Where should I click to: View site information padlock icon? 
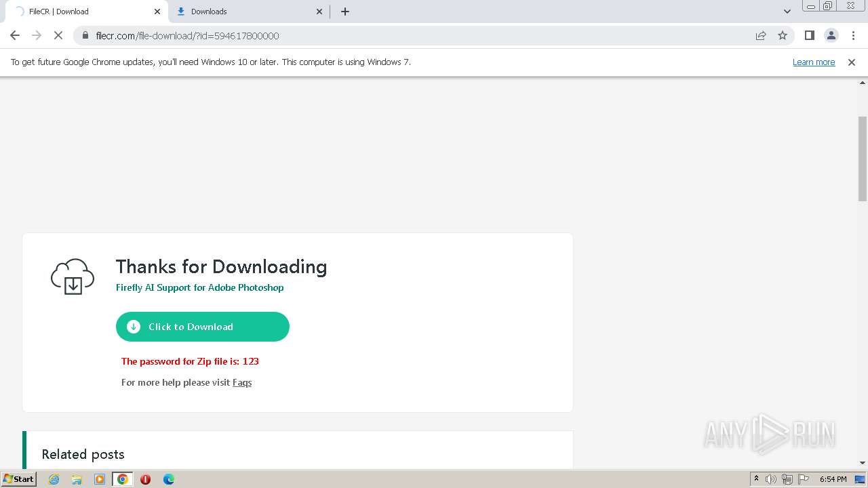point(85,35)
